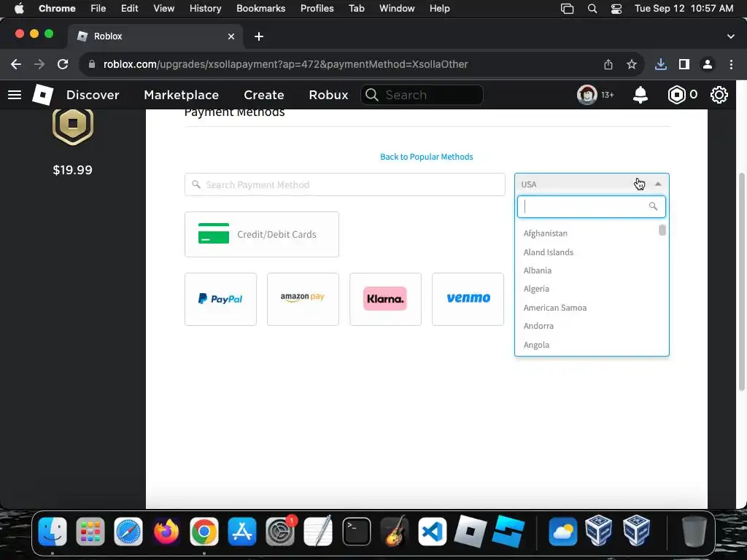Open Spotlight search in the menu bar

(x=592, y=9)
